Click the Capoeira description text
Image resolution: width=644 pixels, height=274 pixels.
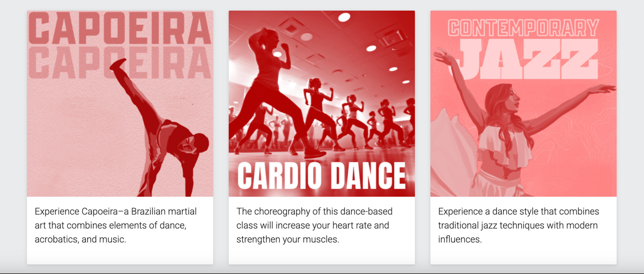(116, 225)
